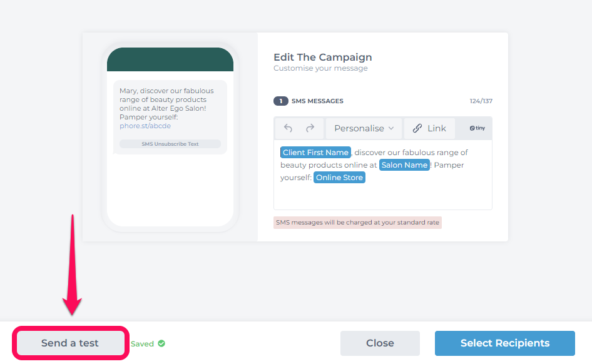Click the tiny logo in the editor toolbar

pos(477,128)
